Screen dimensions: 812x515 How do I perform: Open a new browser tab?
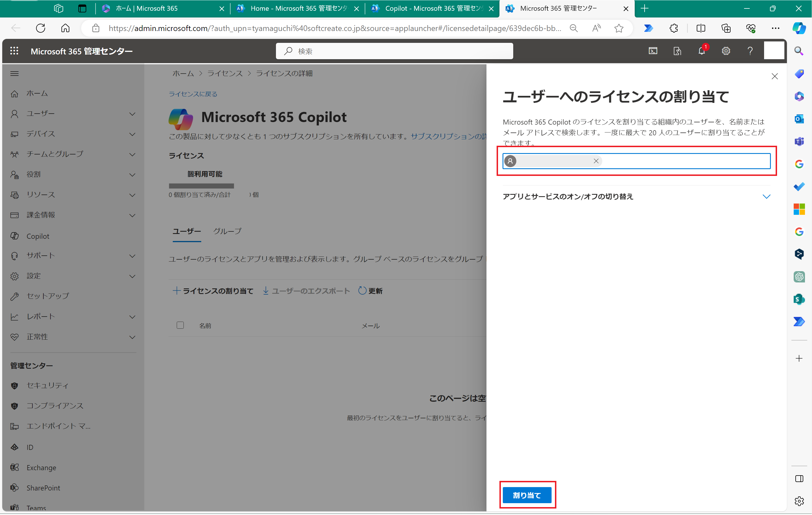[644, 8]
